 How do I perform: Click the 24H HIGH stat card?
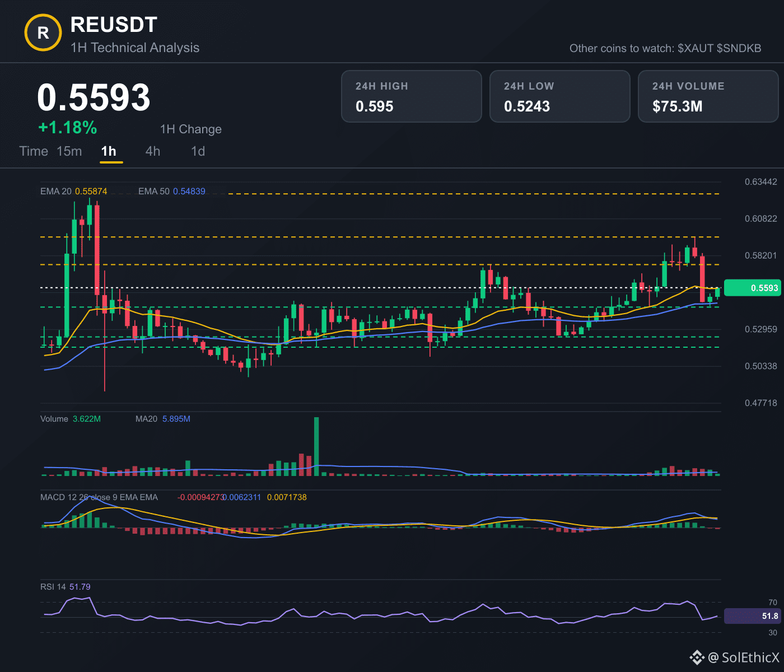[x=412, y=96]
